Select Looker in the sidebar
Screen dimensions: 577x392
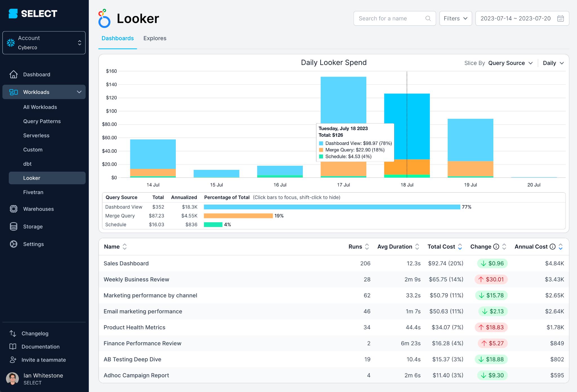click(47, 178)
